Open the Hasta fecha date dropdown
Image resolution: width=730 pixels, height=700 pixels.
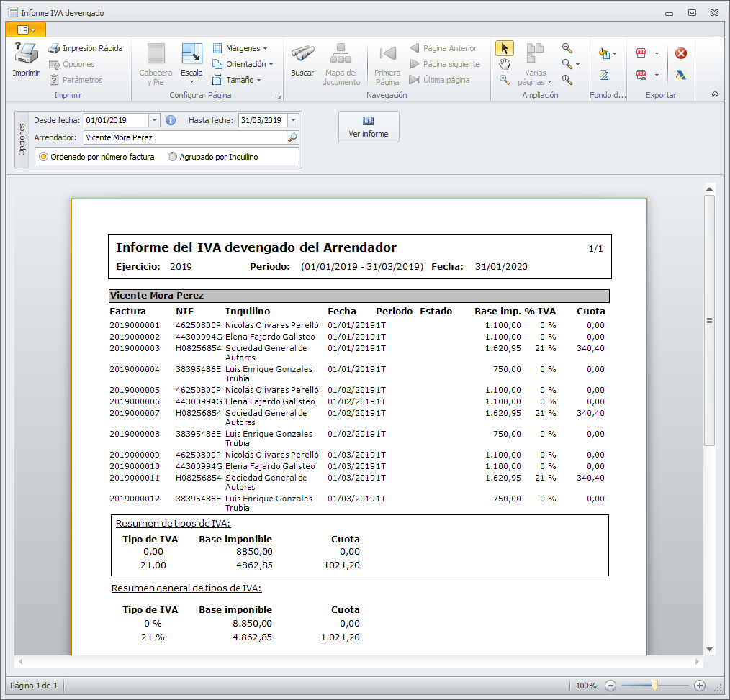pos(293,120)
